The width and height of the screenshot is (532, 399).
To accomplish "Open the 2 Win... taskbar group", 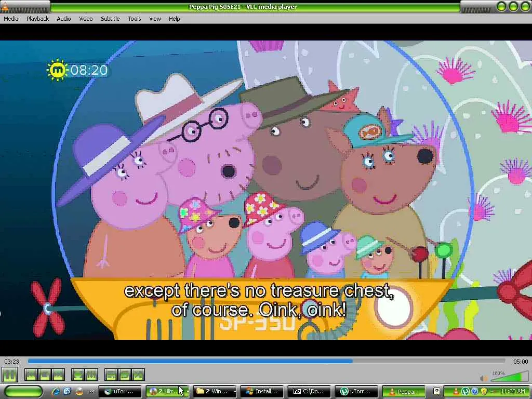I will pyautogui.click(x=215, y=391).
